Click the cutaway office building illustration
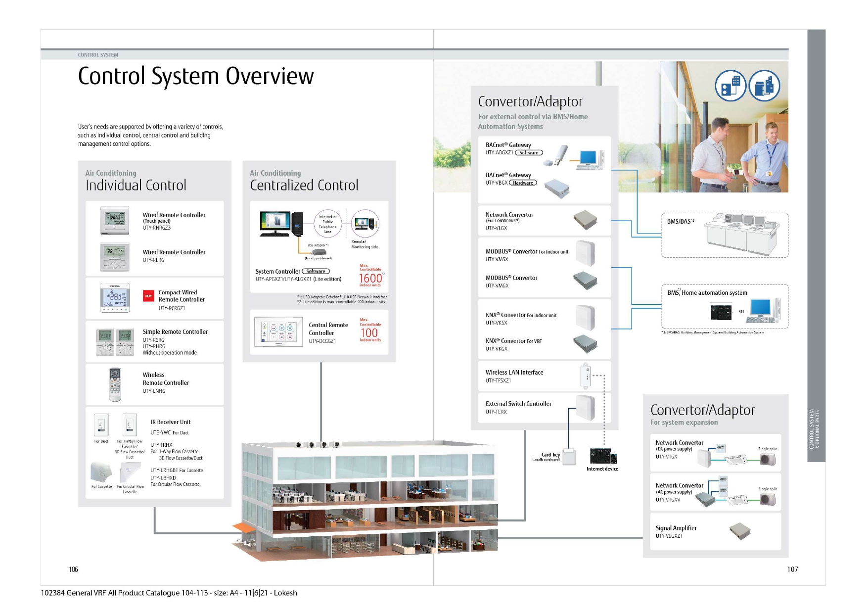Screen dimensions: 868x614 coord(365,500)
